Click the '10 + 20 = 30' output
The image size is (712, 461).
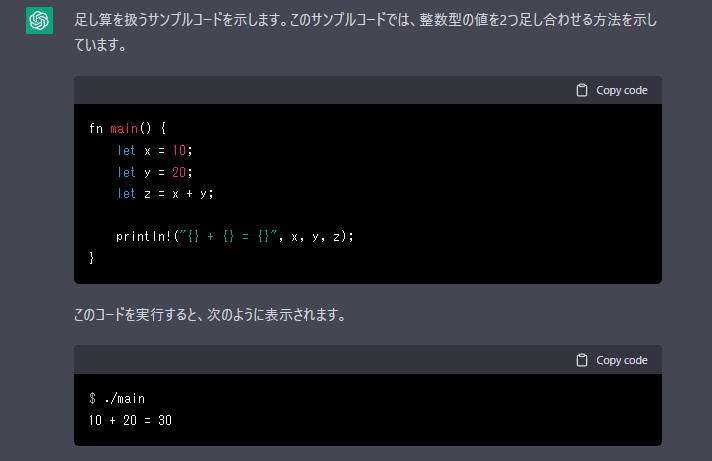[x=130, y=420]
